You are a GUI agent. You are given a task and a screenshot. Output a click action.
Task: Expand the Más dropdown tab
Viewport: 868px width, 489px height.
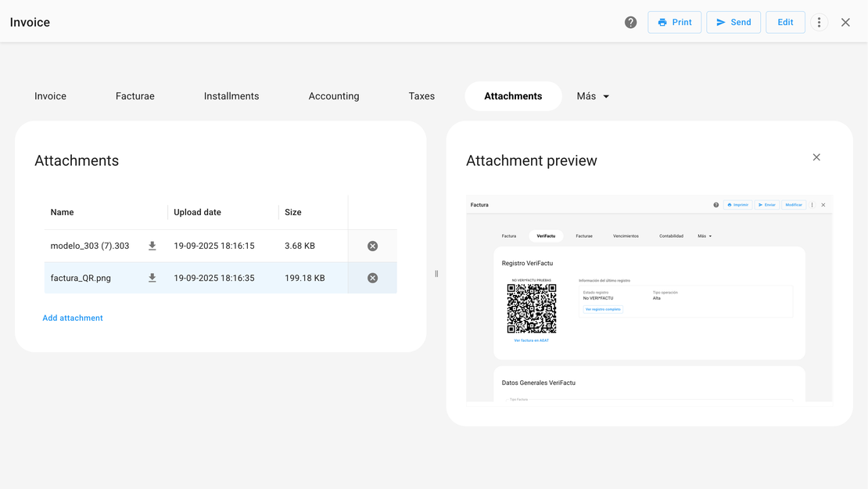593,96
